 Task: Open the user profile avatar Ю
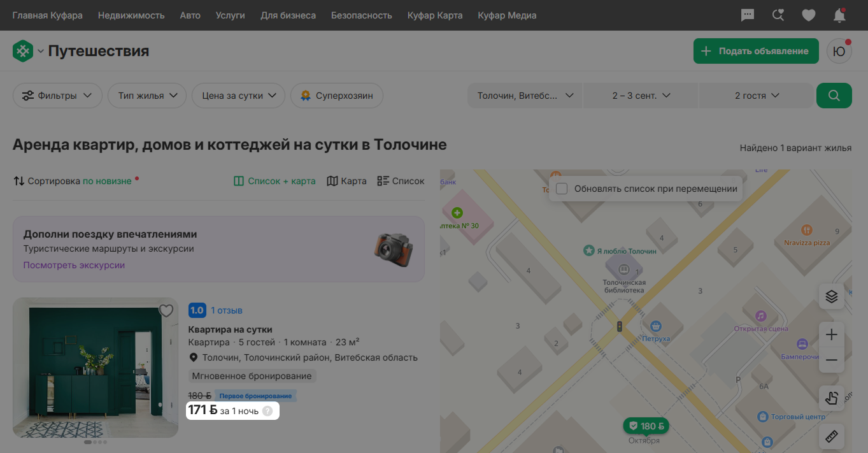click(x=839, y=51)
